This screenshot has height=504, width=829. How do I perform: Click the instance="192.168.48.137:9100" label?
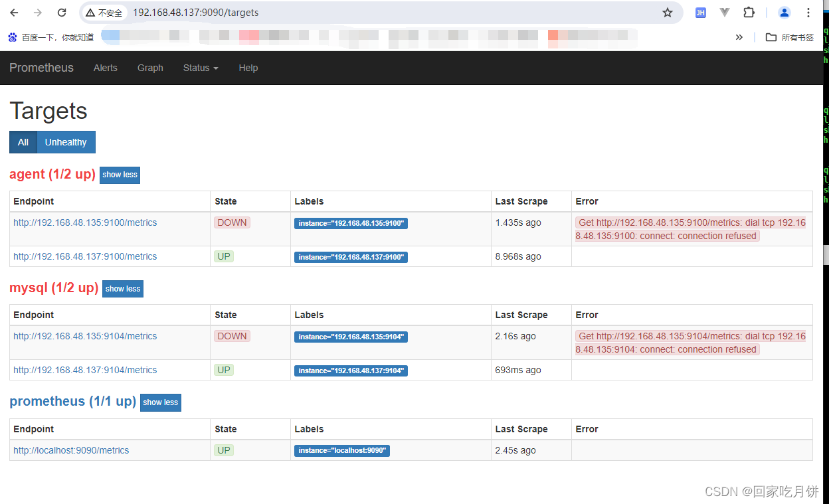351,257
